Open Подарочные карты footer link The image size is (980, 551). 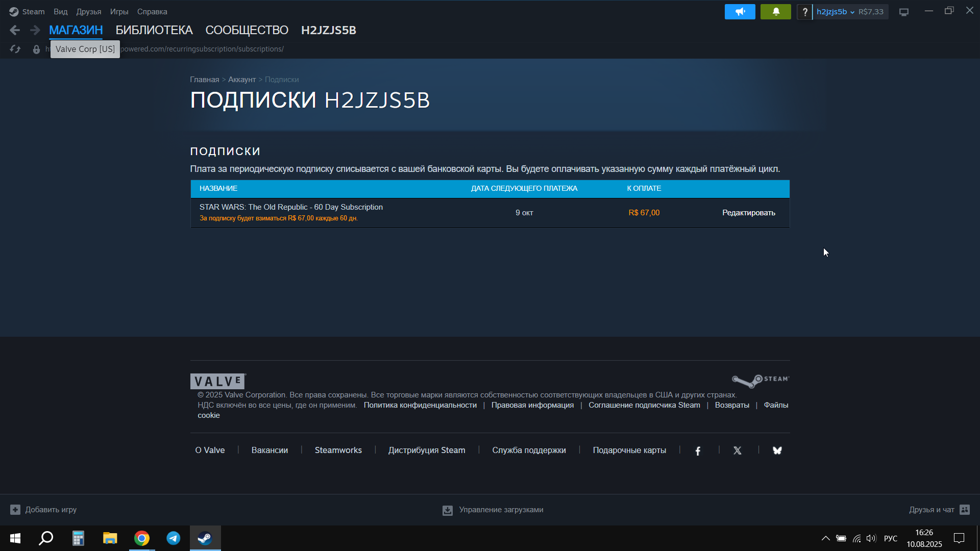tap(629, 450)
